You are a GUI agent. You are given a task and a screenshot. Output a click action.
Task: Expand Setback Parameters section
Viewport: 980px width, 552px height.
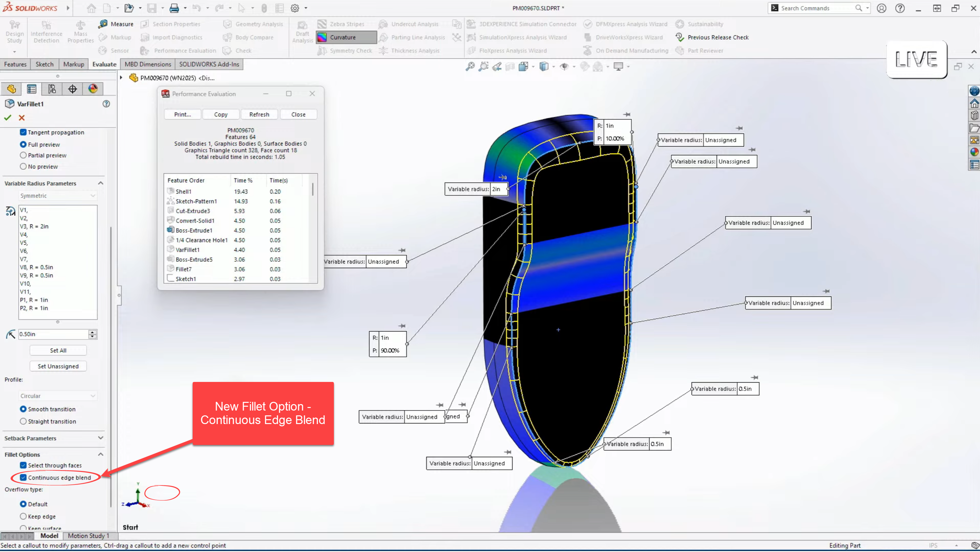click(100, 438)
